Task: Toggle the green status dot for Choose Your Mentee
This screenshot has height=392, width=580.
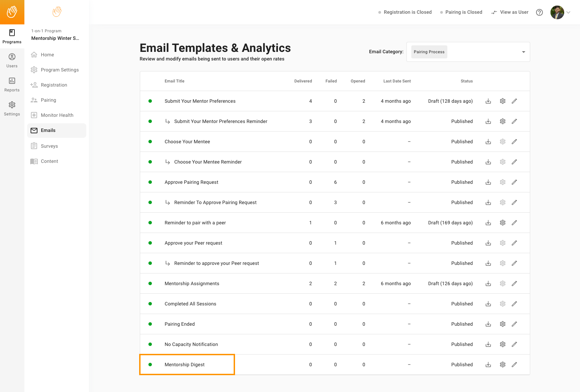Action: [150, 142]
